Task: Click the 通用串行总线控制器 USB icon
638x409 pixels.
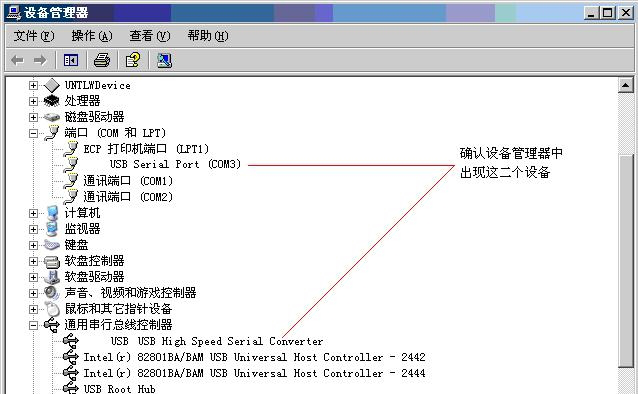Action: pos(52,325)
